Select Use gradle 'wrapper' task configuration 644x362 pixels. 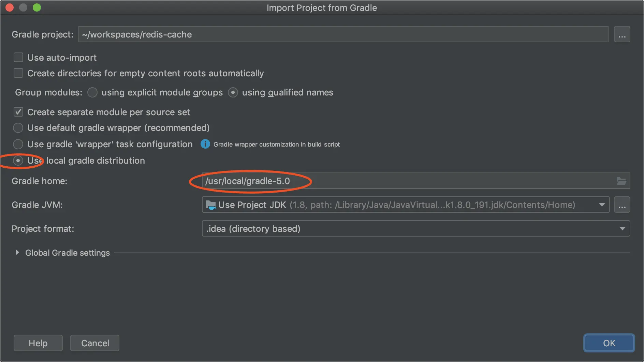pyautogui.click(x=18, y=144)
